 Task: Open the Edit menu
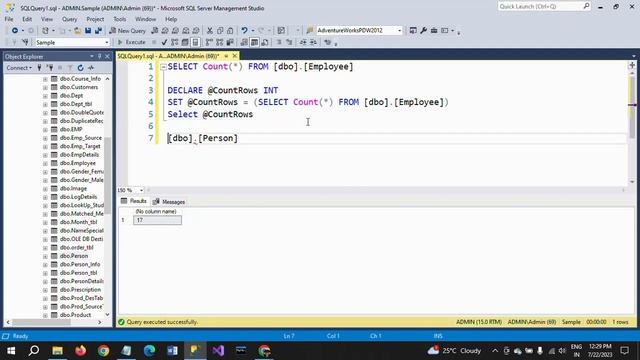[27, 19]
